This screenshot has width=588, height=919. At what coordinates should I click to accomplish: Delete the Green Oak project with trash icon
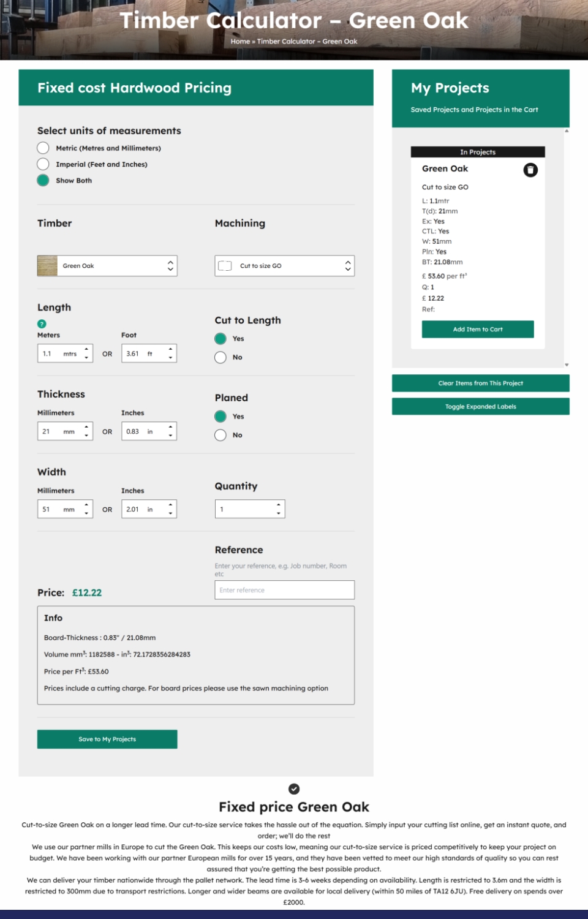click(x=530, y=170)
